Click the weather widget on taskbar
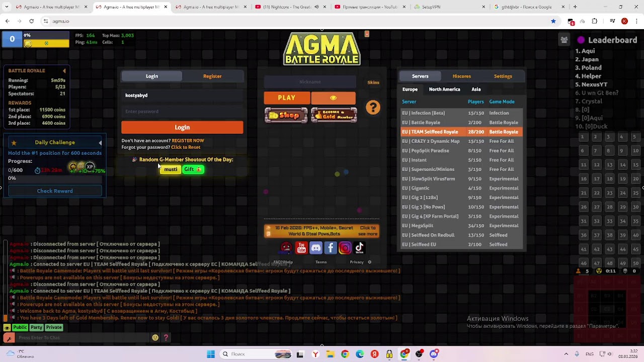 tap(20, 354)
